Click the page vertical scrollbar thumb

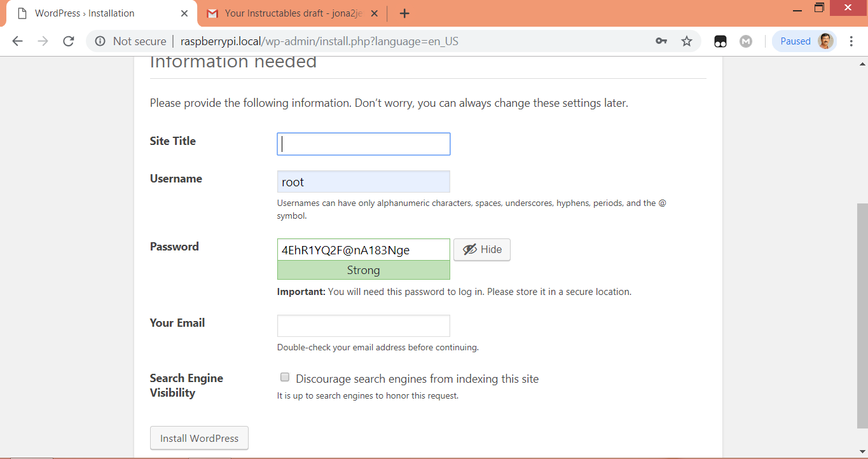click(862, 315)
